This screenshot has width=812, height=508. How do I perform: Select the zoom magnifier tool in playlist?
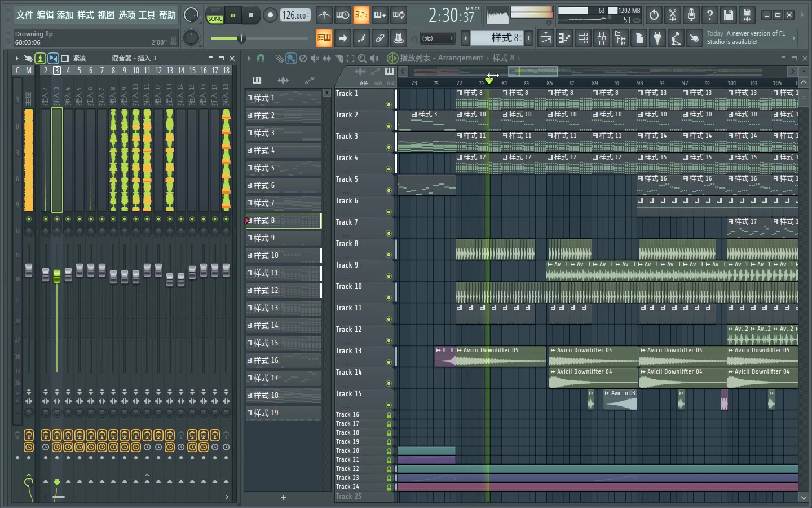point(363,58)
